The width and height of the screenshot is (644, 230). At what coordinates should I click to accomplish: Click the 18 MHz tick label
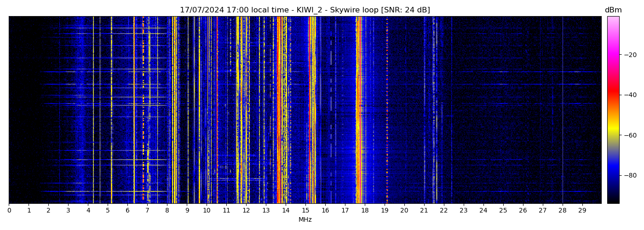point(365,210)
